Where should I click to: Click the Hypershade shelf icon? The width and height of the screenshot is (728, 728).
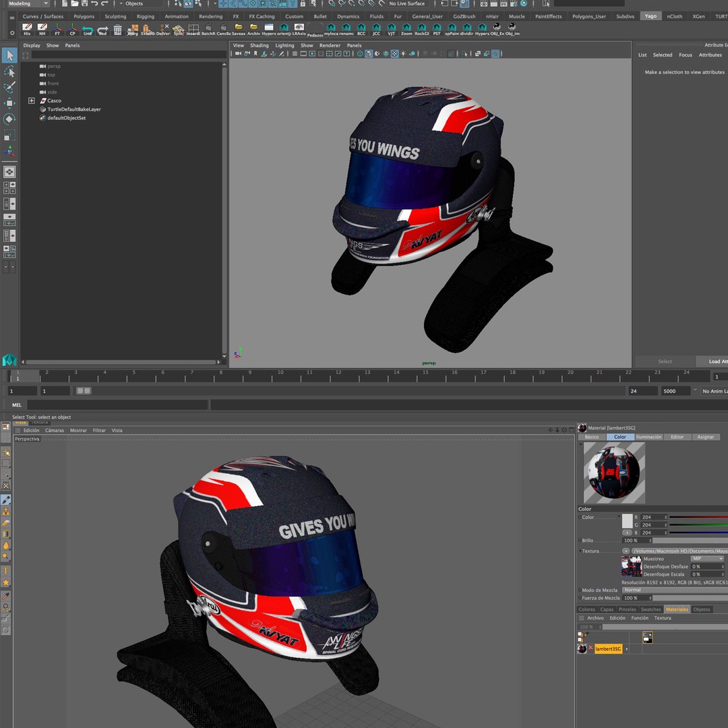click(x=269, y=30)
